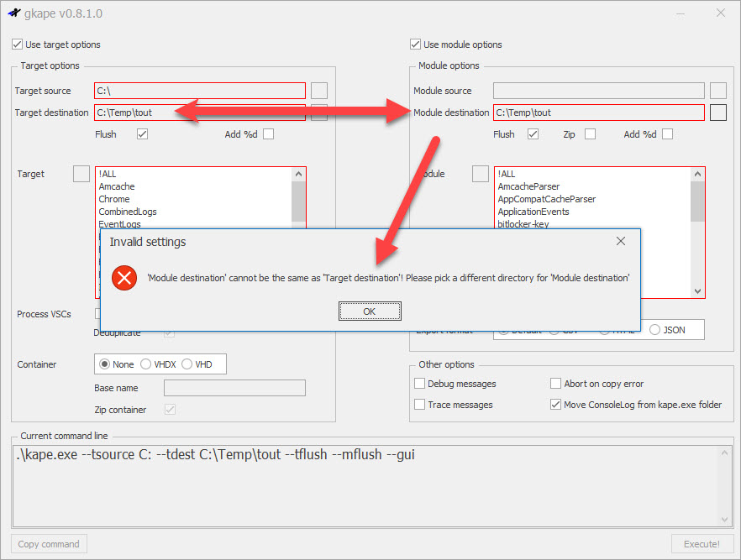Screen dimensions: 741x560
Task: Enable Add %d for module destination
Action: 667,134
